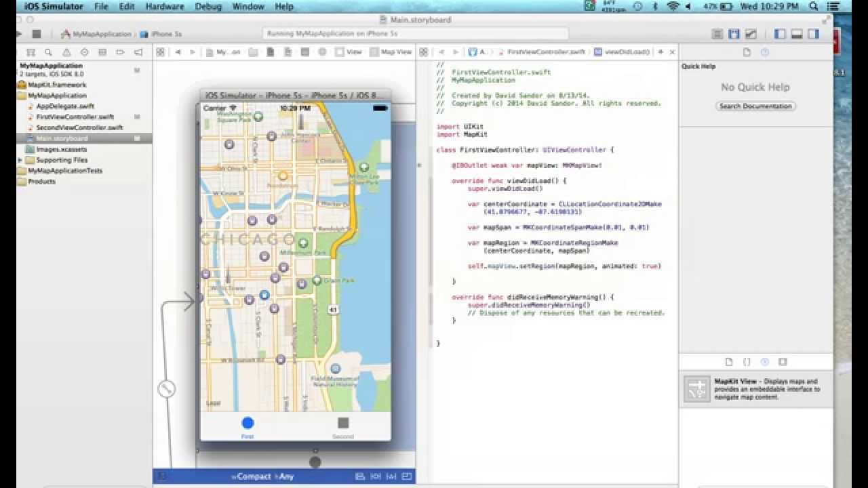This screenshot has width=868, height=488.
Task: Go back in assistant editor history
Action: coord(441,52)
